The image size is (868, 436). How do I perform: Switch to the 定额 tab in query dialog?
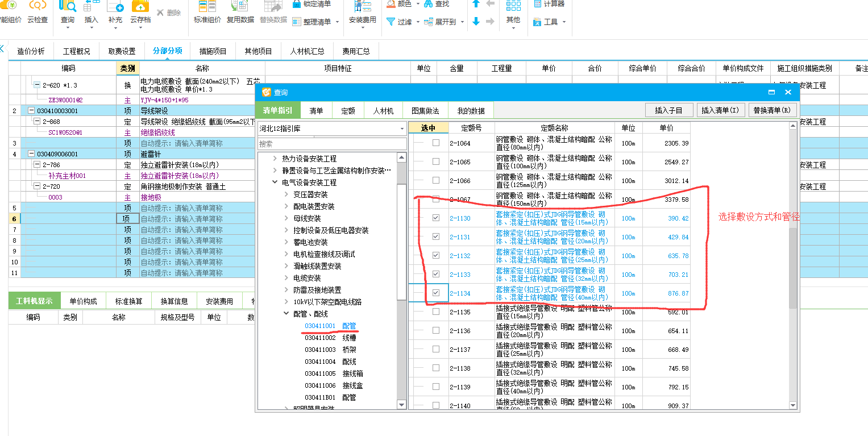(348, 111)
